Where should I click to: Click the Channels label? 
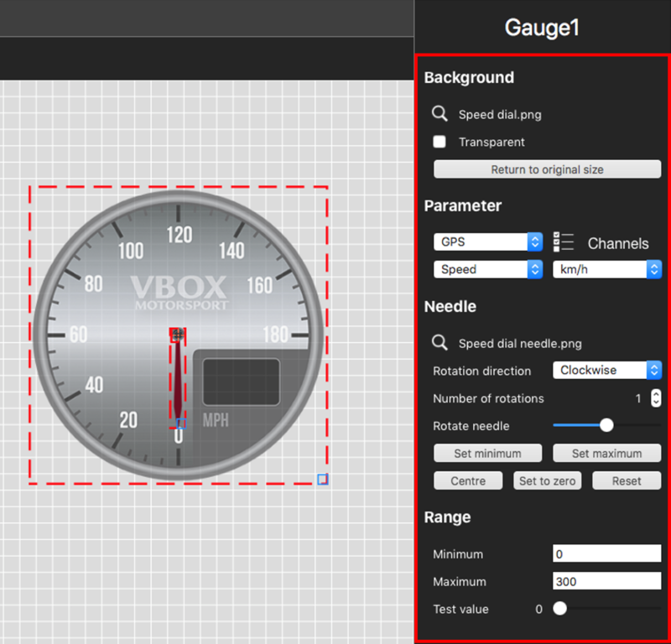coord(618,243)
